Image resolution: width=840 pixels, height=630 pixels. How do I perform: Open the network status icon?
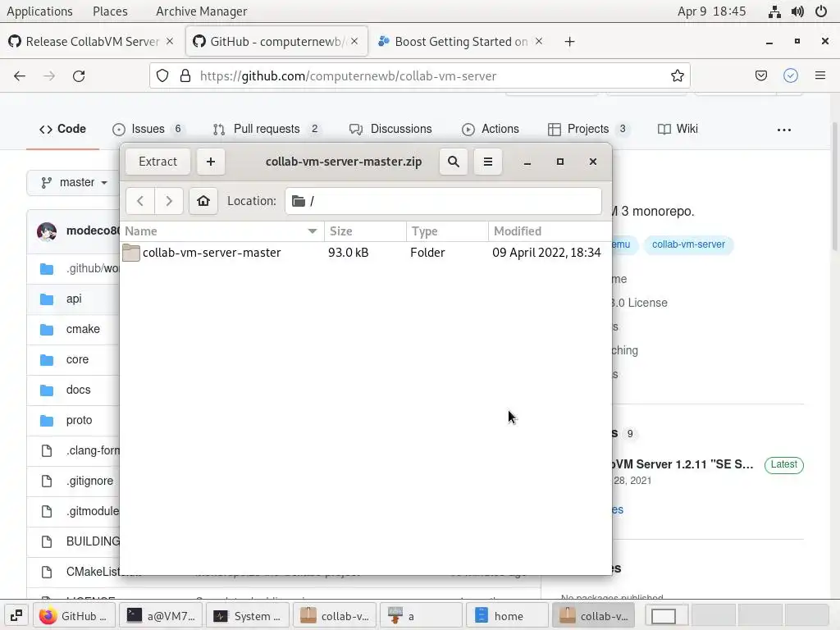point(774,11)
